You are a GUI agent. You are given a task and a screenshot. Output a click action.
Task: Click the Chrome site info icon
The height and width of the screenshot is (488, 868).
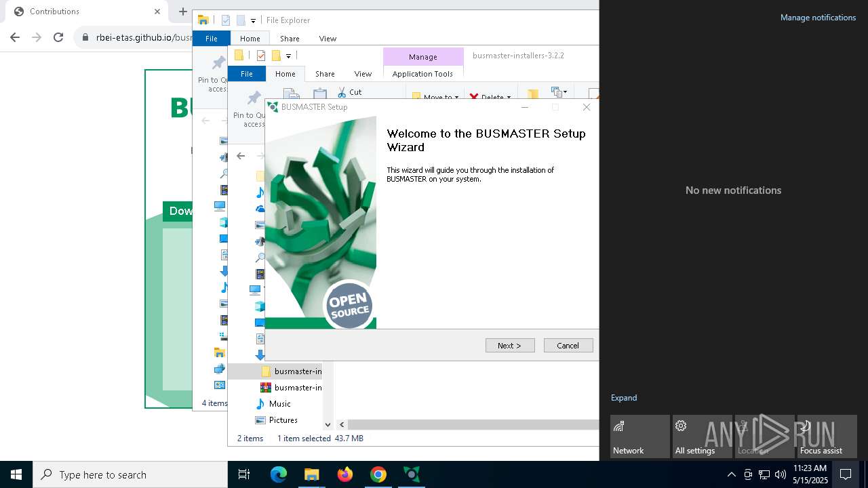tap(85, 38)
